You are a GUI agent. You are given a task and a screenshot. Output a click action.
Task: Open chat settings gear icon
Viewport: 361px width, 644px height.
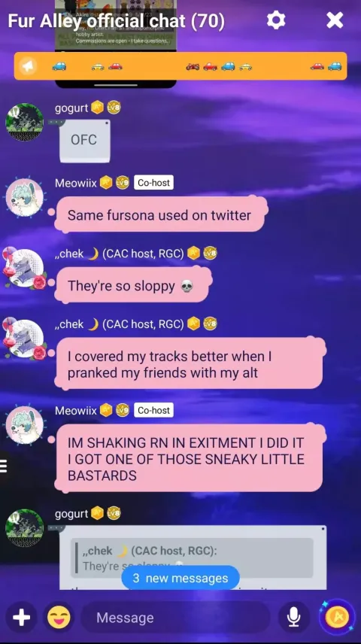click(x=276, y=20)
